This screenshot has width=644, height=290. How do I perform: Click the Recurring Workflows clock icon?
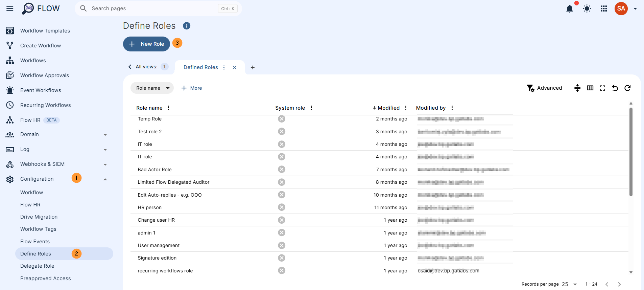tap(10, 105)
